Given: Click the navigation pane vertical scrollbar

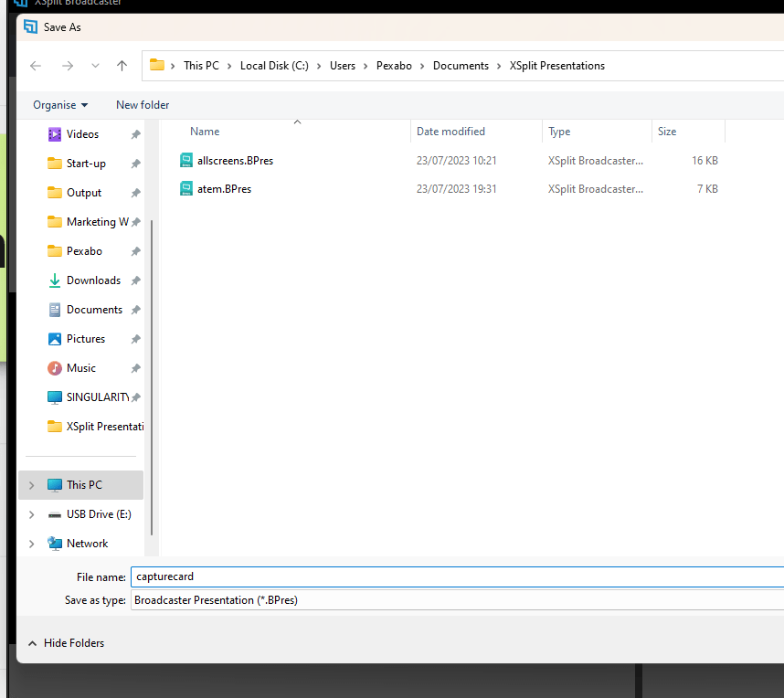Looking at the screenshot, I should pyautogui.click(x=152, y=378).
